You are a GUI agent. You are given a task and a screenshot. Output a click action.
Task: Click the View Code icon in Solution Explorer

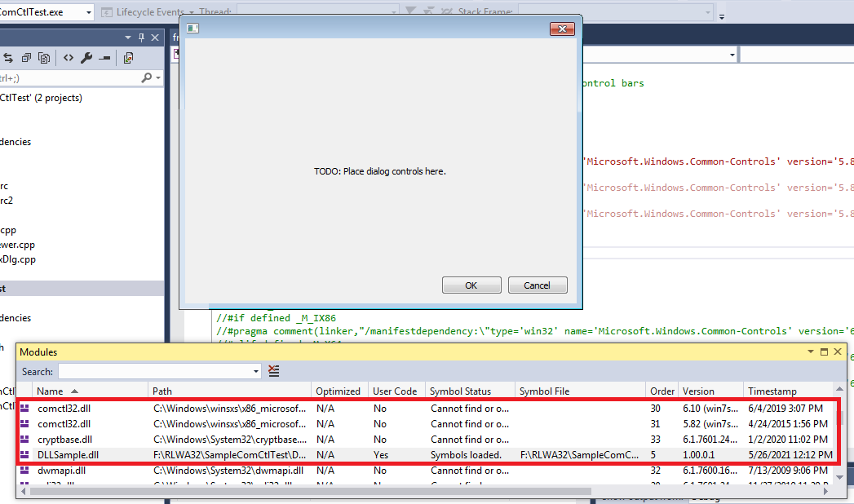[68, 58]
